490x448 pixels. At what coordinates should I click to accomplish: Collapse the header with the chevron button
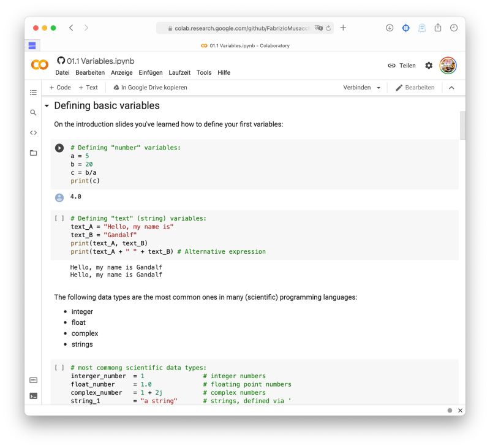tap(451, 87)
